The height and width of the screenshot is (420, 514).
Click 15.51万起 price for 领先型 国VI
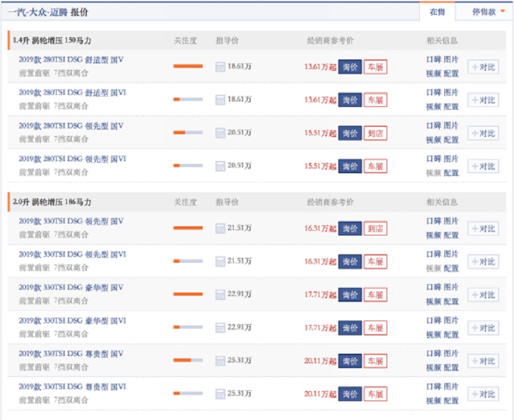pos(320,166)
